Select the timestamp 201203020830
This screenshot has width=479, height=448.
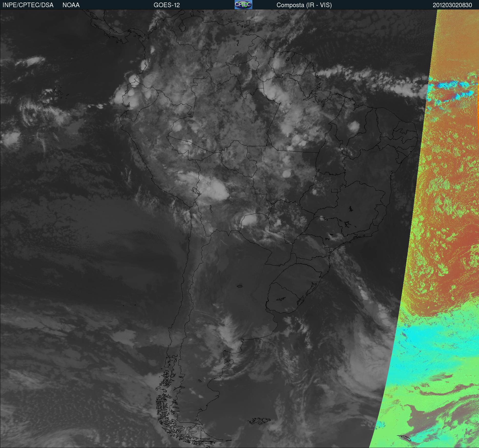click(x=452, y=5)
